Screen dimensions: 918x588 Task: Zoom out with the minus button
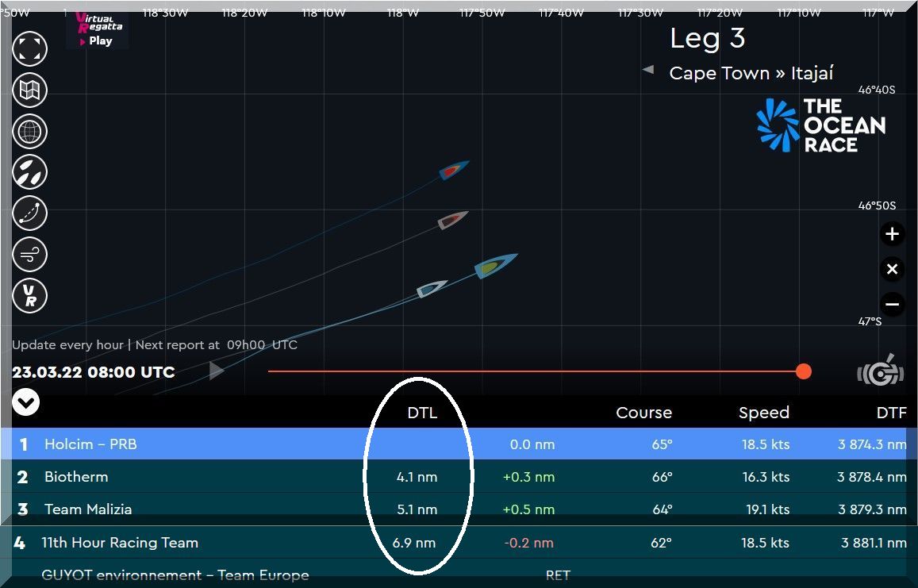coord(892,304)
